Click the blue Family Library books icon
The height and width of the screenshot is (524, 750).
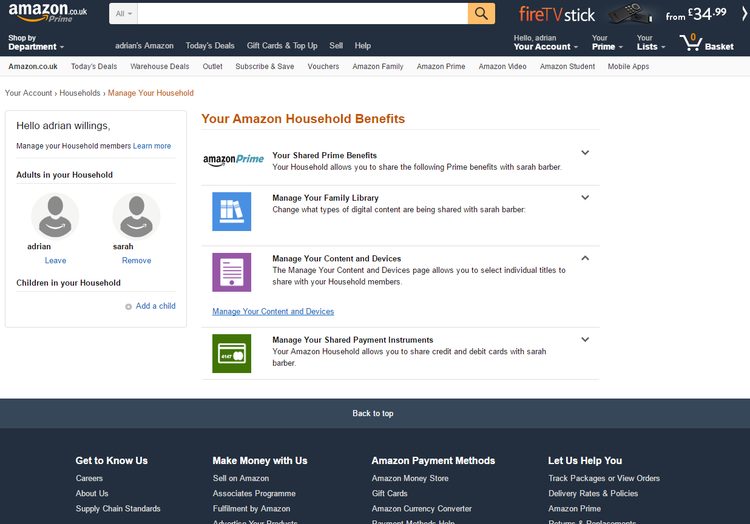point(232,211)
